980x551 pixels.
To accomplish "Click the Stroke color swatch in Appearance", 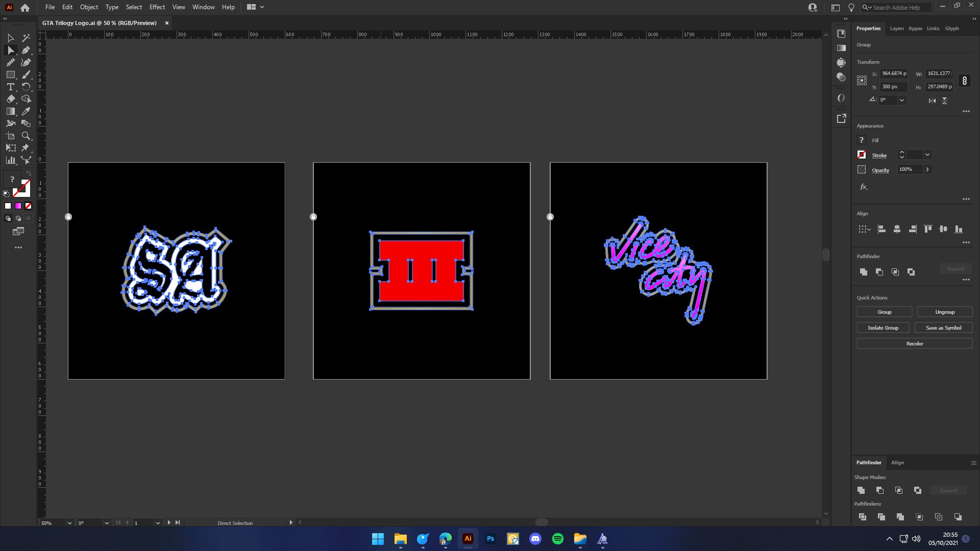I will pyautogui.click(x=862, y=155).
